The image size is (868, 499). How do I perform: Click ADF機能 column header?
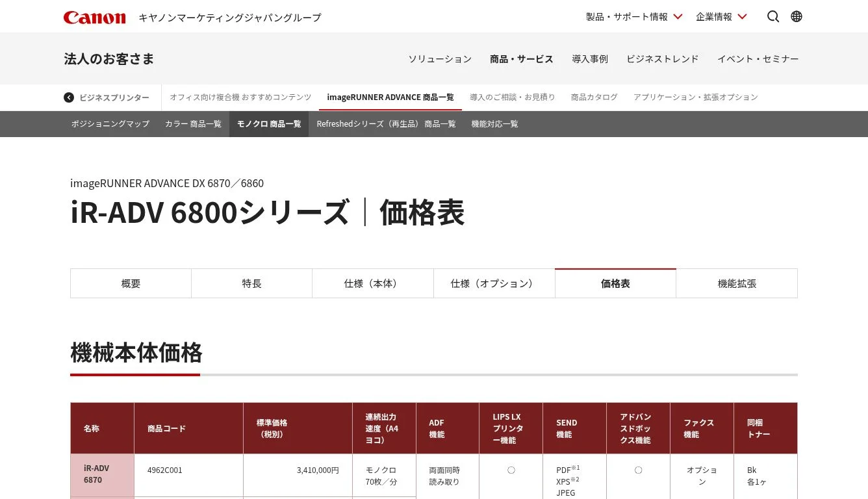click(448, 428)
